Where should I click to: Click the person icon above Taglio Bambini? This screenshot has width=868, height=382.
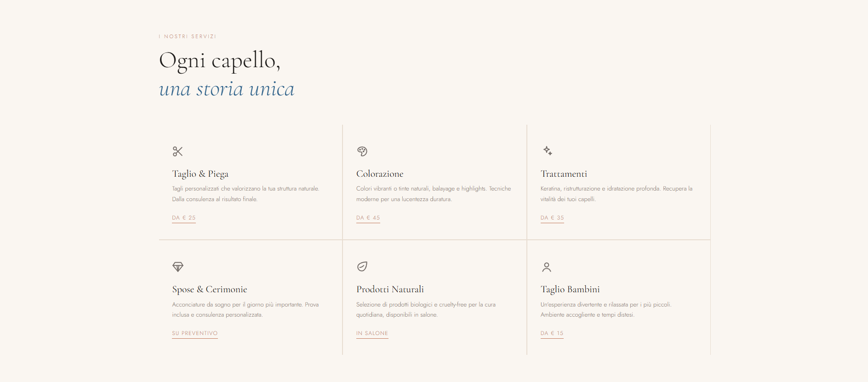547,267
